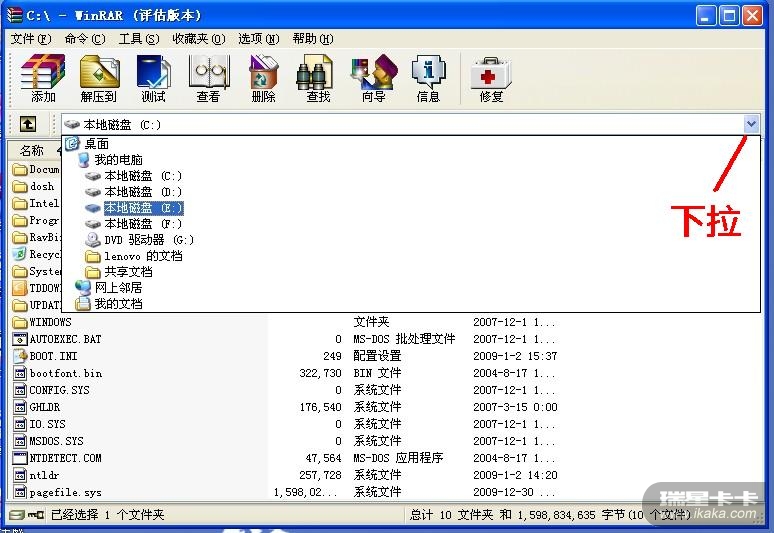Click the 添加 (Add) toolbar icon

click(x=43, y=78)
